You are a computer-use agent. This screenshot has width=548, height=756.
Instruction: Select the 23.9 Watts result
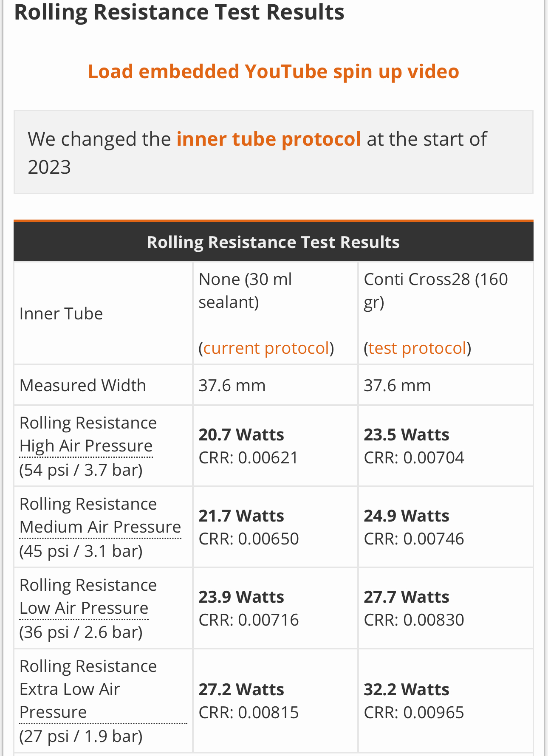coord(241,597)
